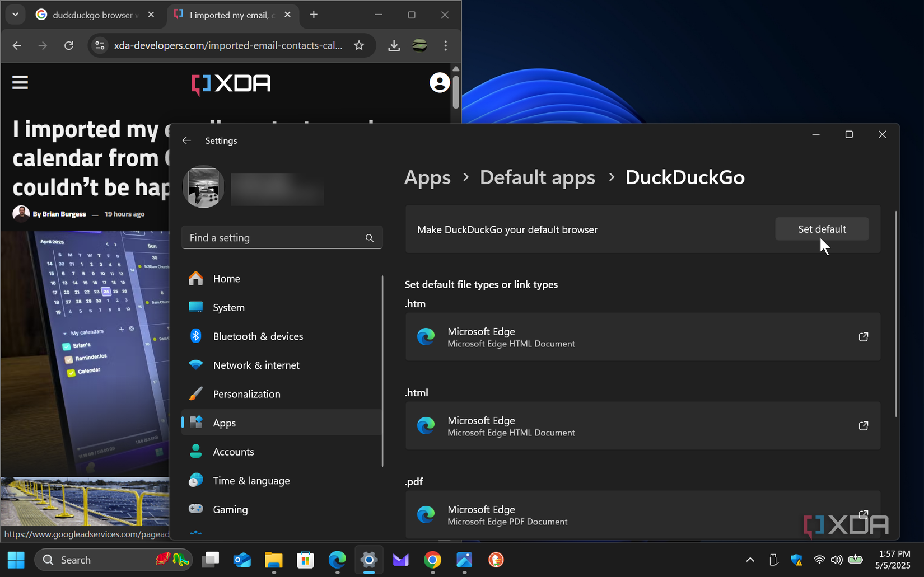Open the .html Microsoft Edge association external icon
The width and height of the screenshot is (924, 577).
pos(863,426)
